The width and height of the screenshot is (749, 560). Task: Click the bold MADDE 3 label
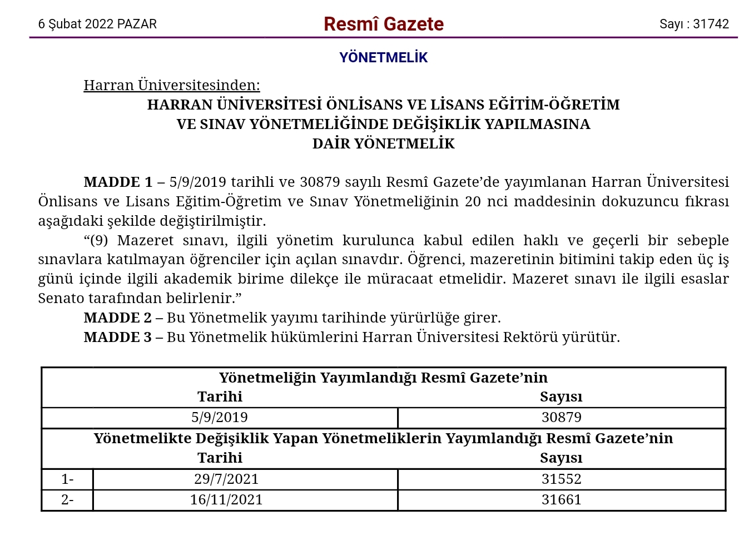click(x=118, y=337)
